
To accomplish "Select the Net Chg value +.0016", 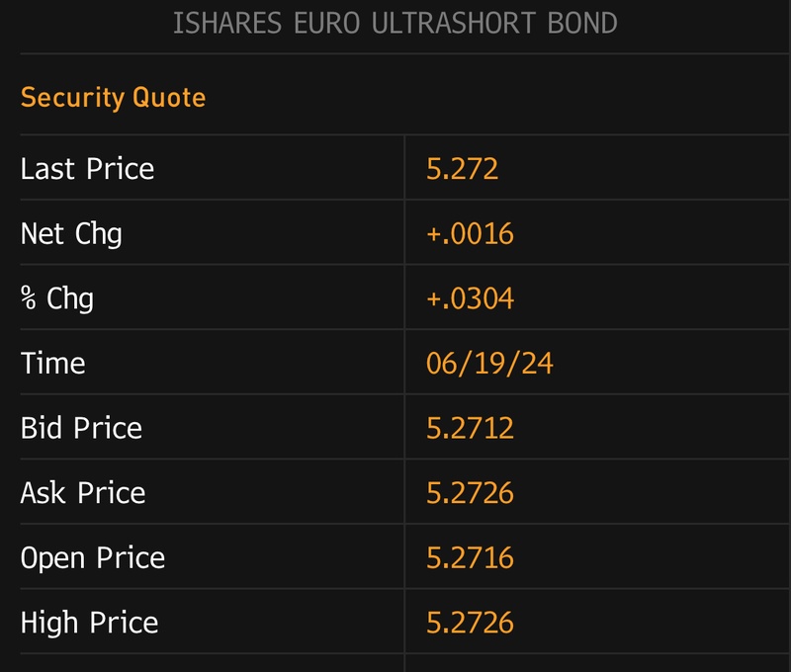I will (470, 234).
